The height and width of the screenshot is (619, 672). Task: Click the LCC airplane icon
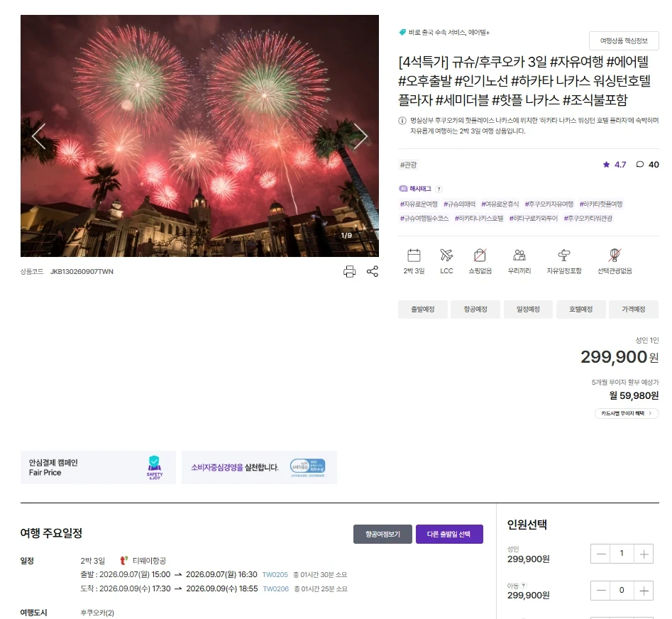pyautogui.click(x=446, y=256)
